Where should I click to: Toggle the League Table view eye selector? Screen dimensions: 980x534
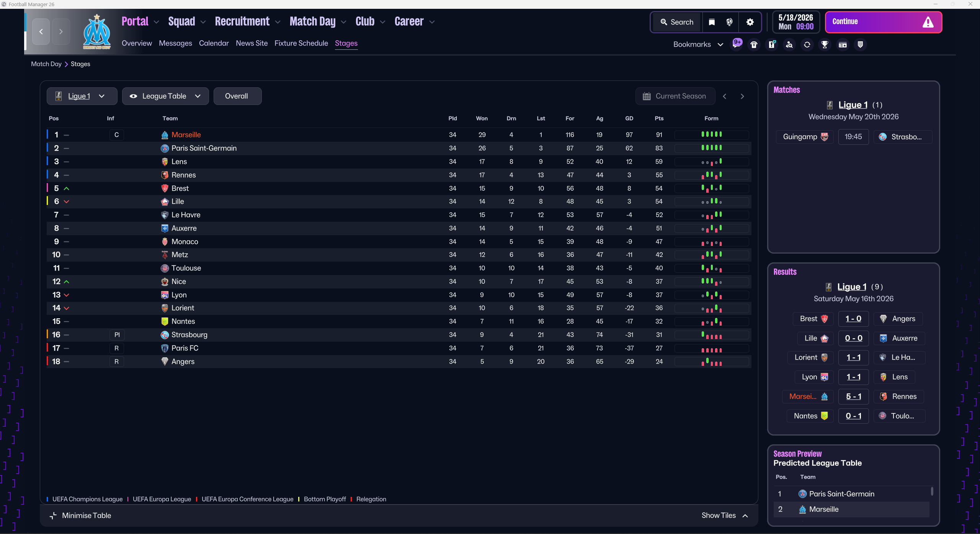tap(165, 96)
